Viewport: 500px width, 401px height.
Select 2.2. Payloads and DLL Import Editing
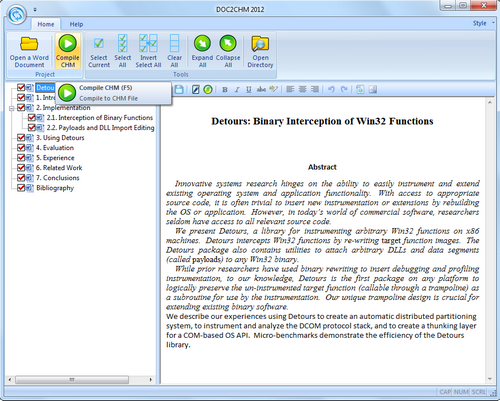point(100,127)
